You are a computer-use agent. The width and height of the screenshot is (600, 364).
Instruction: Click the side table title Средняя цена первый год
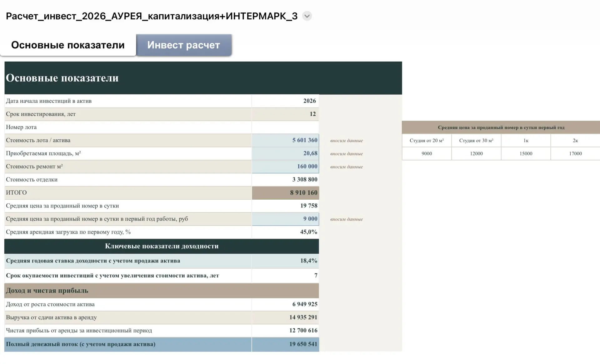pos(501,127)
